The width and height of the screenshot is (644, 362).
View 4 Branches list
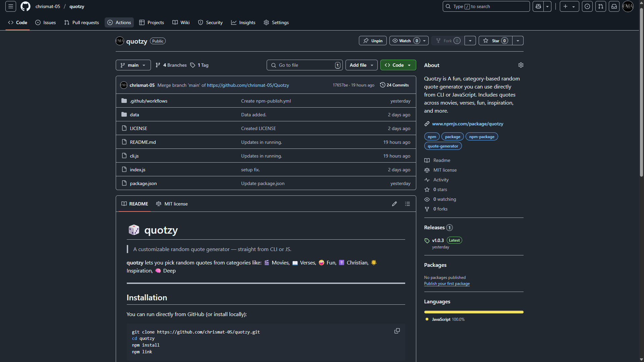pos(171,65)
